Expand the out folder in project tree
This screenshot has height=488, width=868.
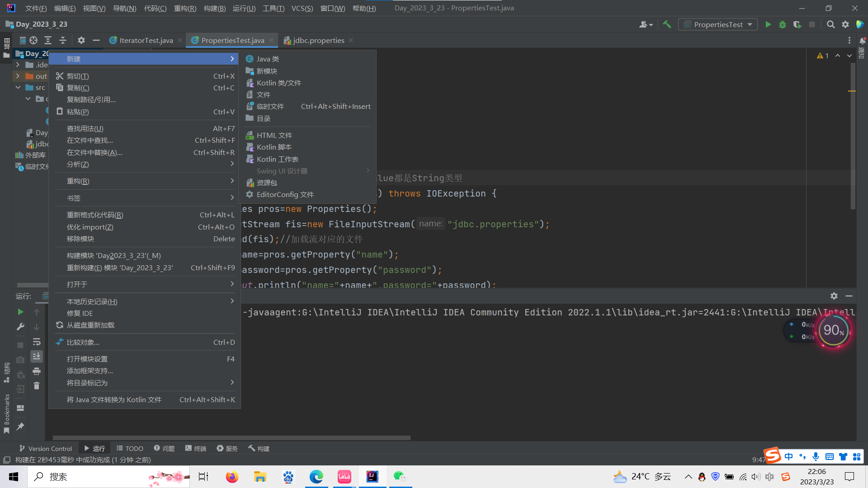coord(18,76)
